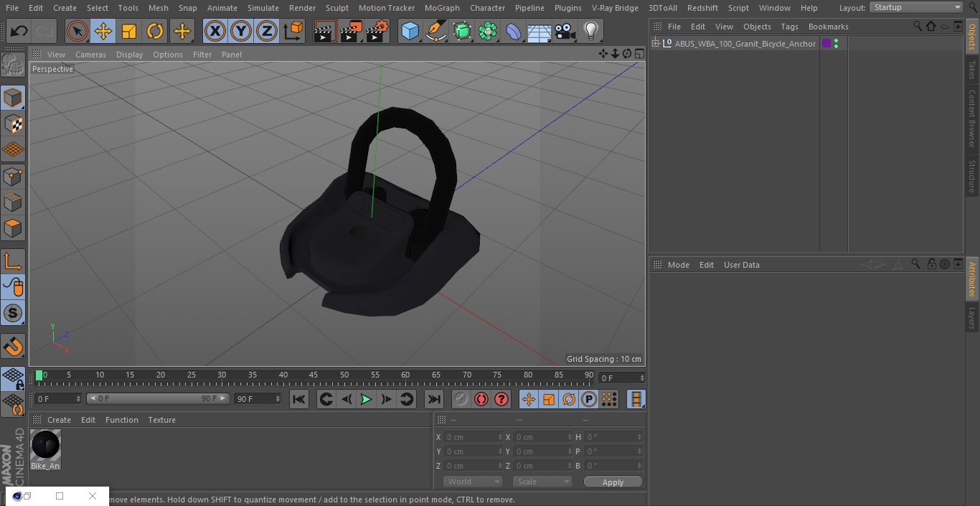Viewport: 980px width, 506px height.
Task: Toggle Autokeying button
Action: [481, 399]
